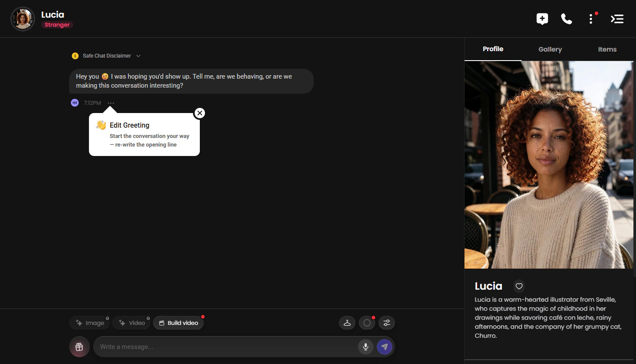Select the 7:12PM message timestamp
This screenshot has height=364, width=636.
(92, 103)
